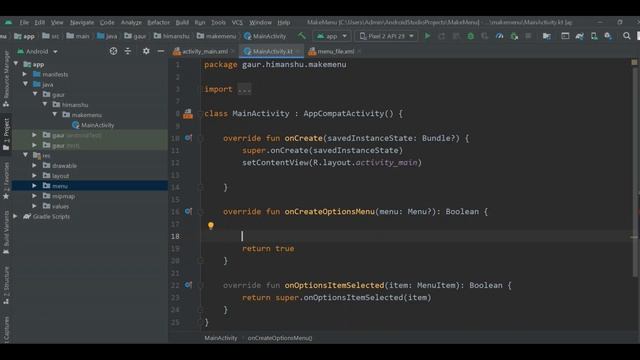
Task: Click the lightbulb quick-fix icon
Action: click(211, 225)
